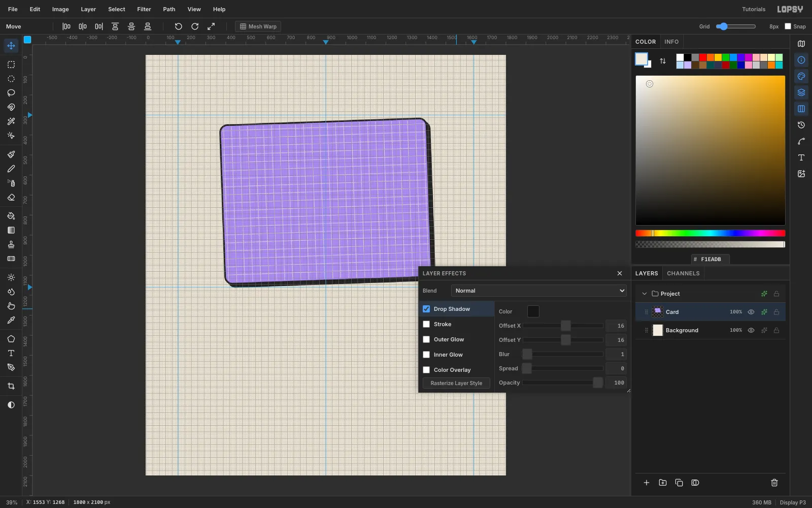
Task: Open the Filter menu
Action: pos(144,9)
